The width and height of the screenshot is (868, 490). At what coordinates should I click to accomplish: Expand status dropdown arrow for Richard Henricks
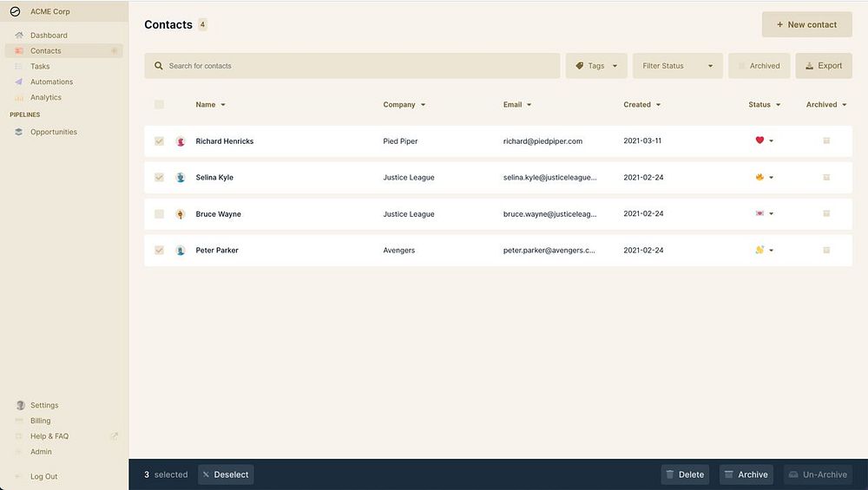[x=771, y=141]
